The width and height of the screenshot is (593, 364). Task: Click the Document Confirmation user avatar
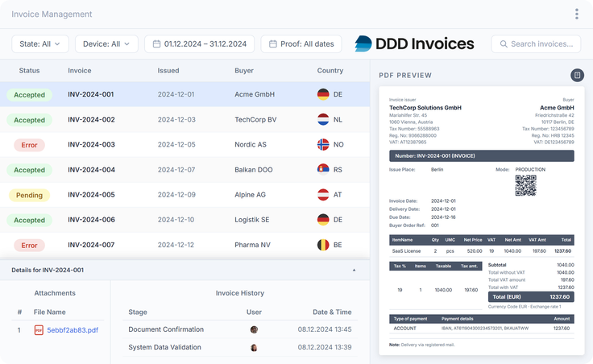click(254, 329)
